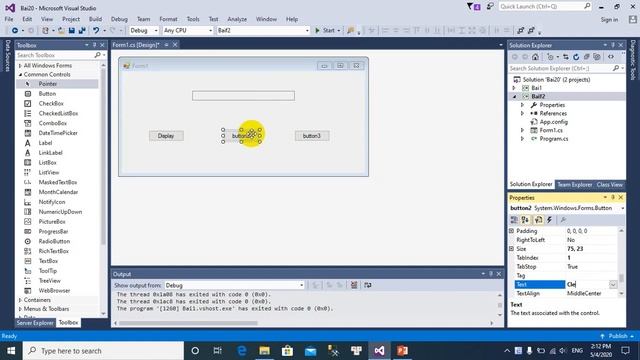This screenshot has width=640, height=360.
Task: Click button3 on the form designer
Action: [x=312, y=136]
